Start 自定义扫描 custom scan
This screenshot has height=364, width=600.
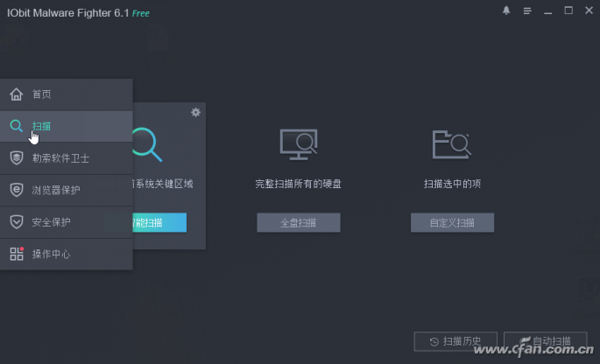point(452,222)
